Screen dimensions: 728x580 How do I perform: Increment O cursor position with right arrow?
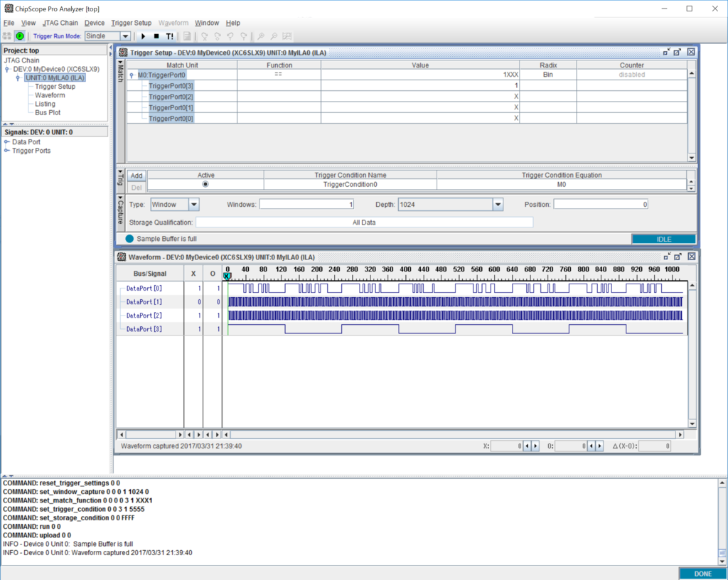599,446
